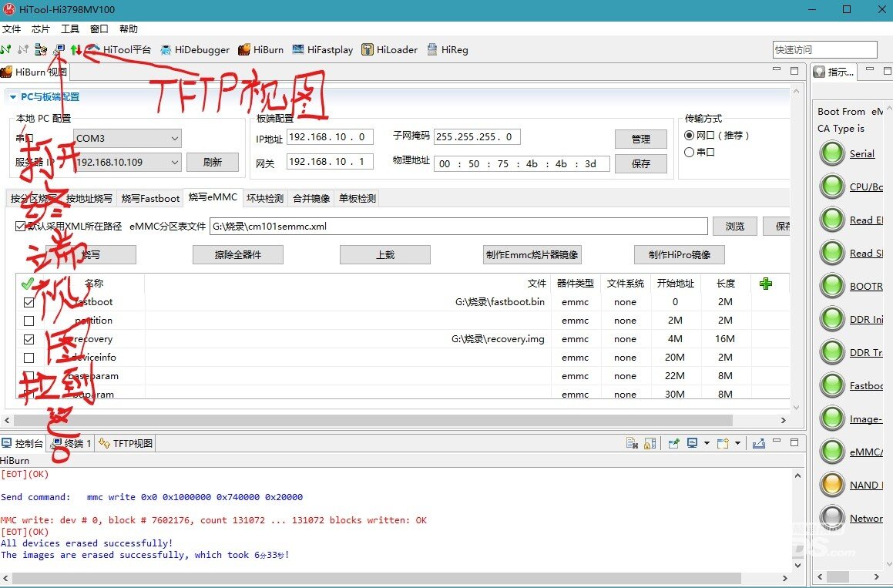Open the 文件 menu
The image size is (893, 588).
tap(12, 29)
